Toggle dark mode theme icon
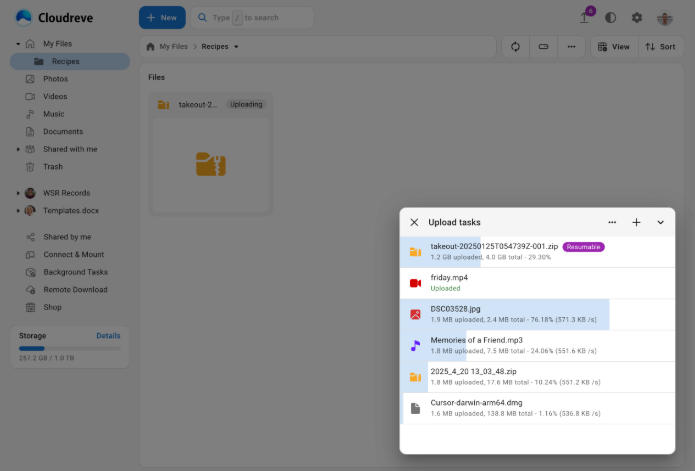Viewport: 695px width, 471px height. [x=611, y=18]
